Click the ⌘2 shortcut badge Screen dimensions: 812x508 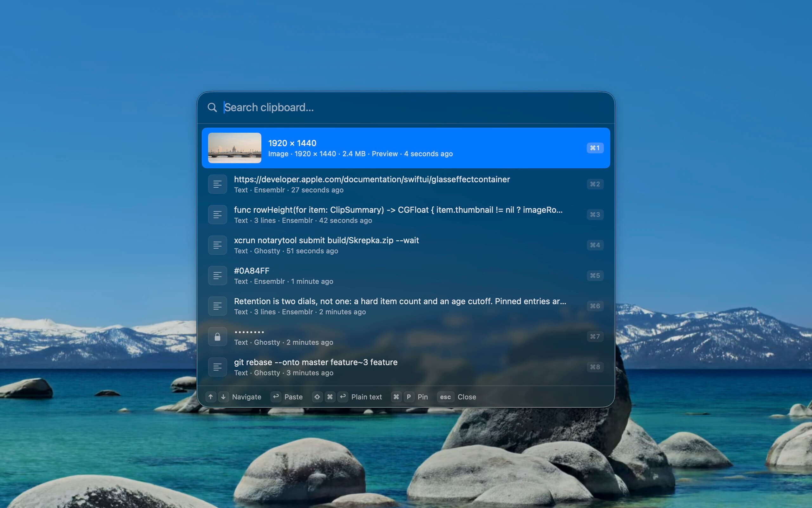tap(595, 184)
